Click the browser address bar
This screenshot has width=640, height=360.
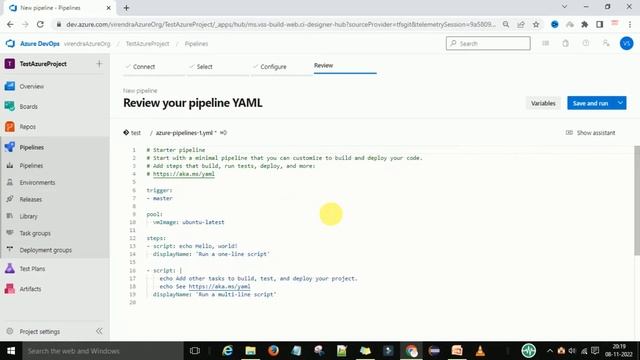pyautogui.click(x=281, y=24)
